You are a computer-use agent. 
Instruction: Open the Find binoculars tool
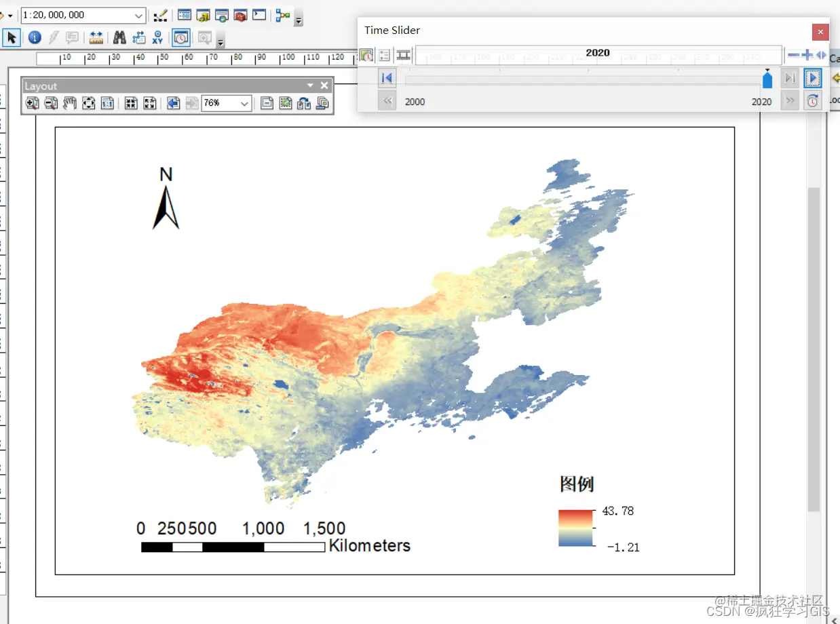tap(119, 38)
